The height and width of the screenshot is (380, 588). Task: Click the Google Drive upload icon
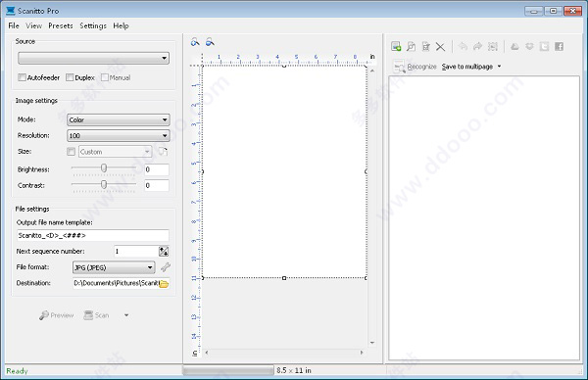click(514, 46)
